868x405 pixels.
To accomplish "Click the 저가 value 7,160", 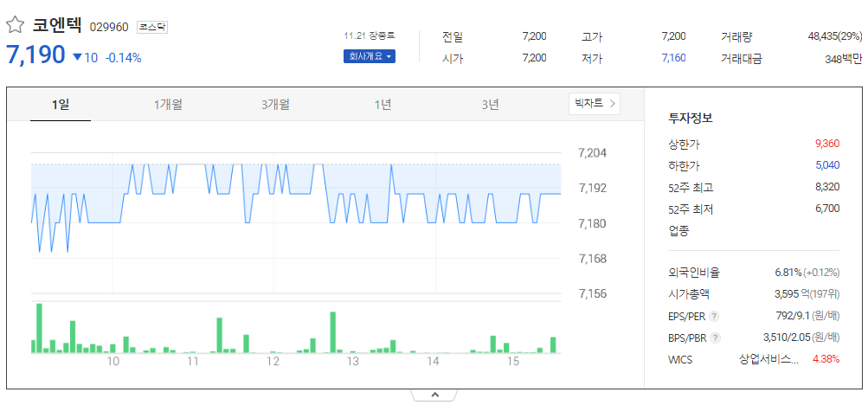I will [x=673, y=57].
